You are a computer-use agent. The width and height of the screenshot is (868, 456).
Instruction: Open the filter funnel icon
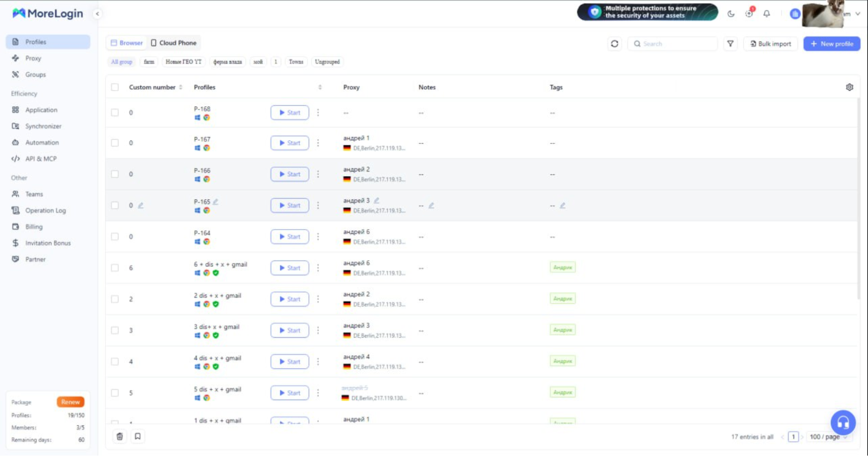pyautogui.click(x=730, y=44)
